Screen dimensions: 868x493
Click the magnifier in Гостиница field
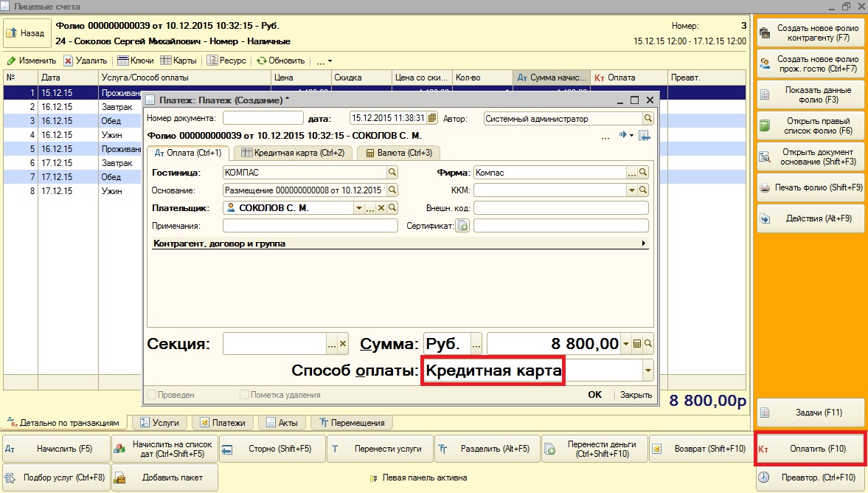392,172
